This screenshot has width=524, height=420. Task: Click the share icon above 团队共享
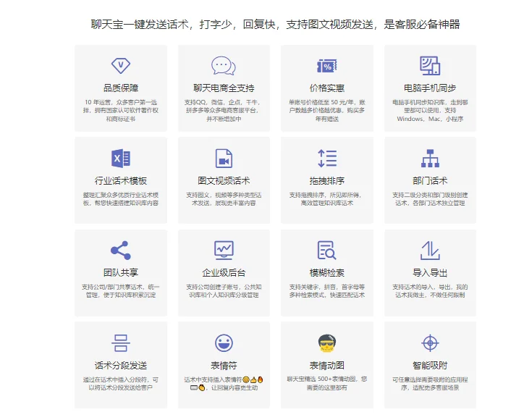[x=121, y=250]
